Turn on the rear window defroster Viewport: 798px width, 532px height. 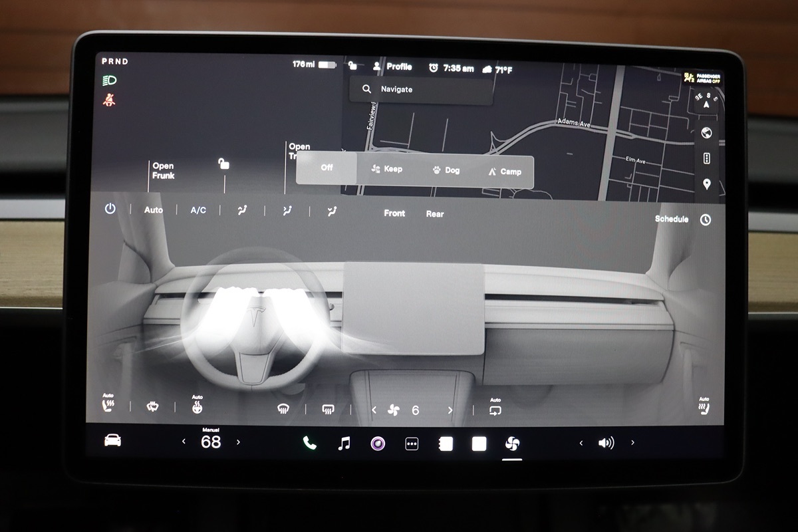pos(327,410)
